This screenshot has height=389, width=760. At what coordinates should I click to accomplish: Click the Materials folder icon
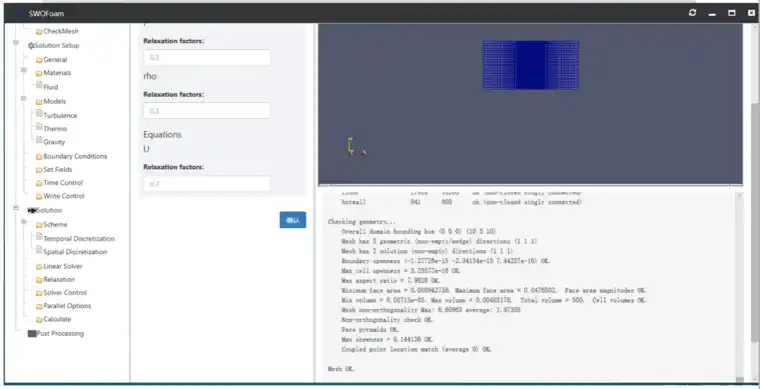(x=39, y=73)
